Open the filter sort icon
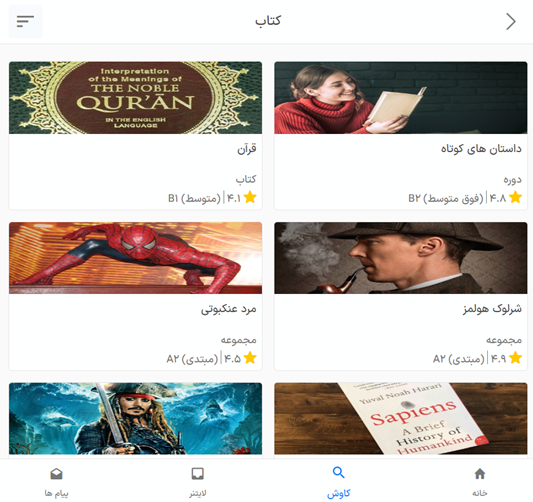Viewport: 533px width, 502px height. tap(25, 21)
